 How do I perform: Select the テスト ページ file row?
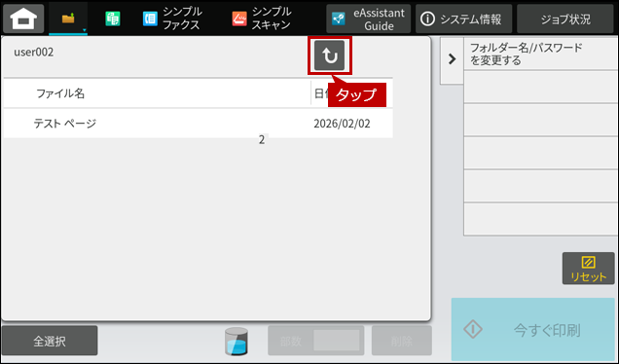199,124
